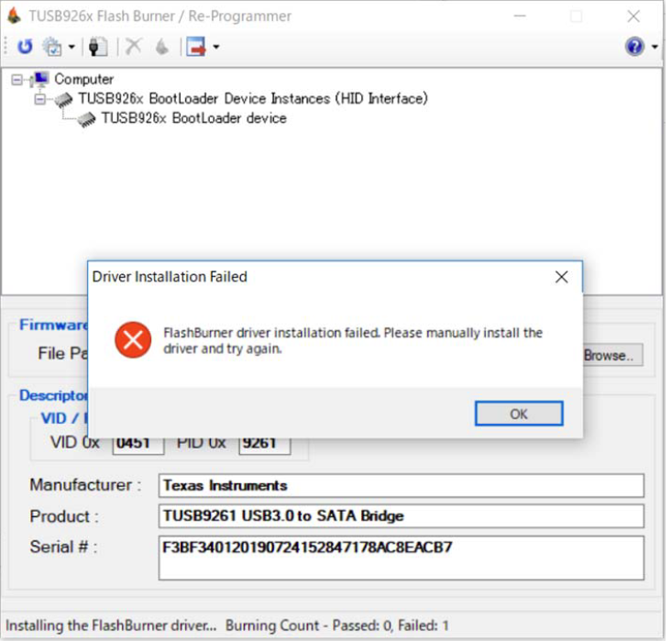Image resolution: width=672 pixels, height=641 pixels.
Task: Click the PID 0x input field showing 9261
Action: point(264,445)
